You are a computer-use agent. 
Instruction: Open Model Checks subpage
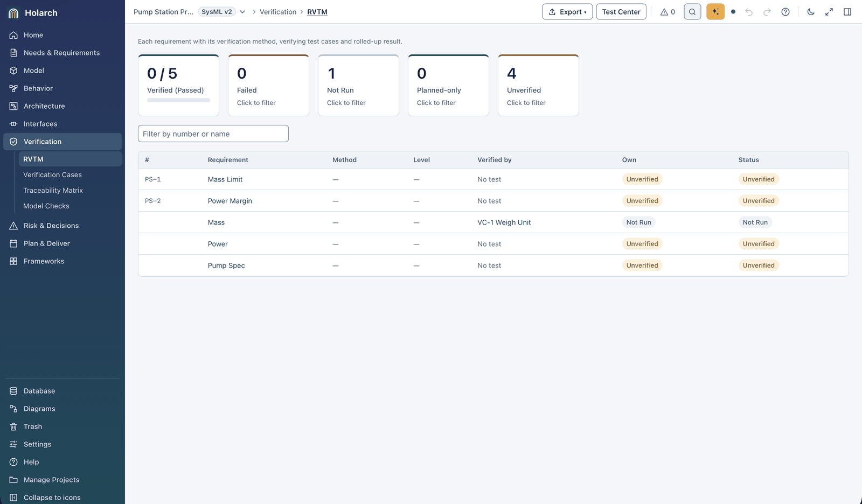click(x=46, y=206)
